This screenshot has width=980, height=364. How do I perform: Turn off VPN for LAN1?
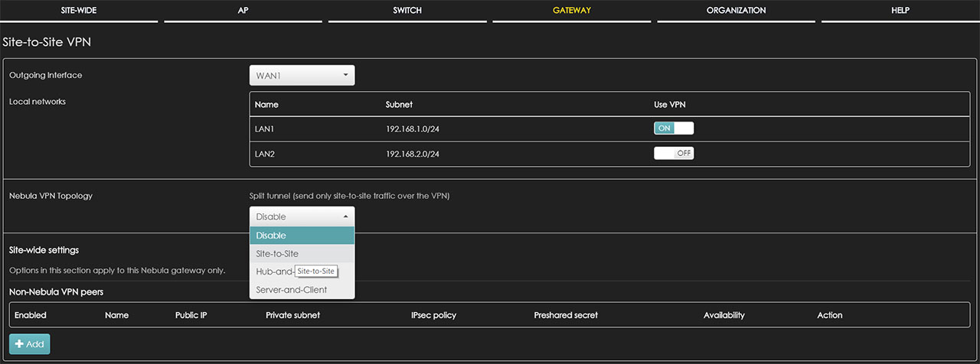point(674,128)
